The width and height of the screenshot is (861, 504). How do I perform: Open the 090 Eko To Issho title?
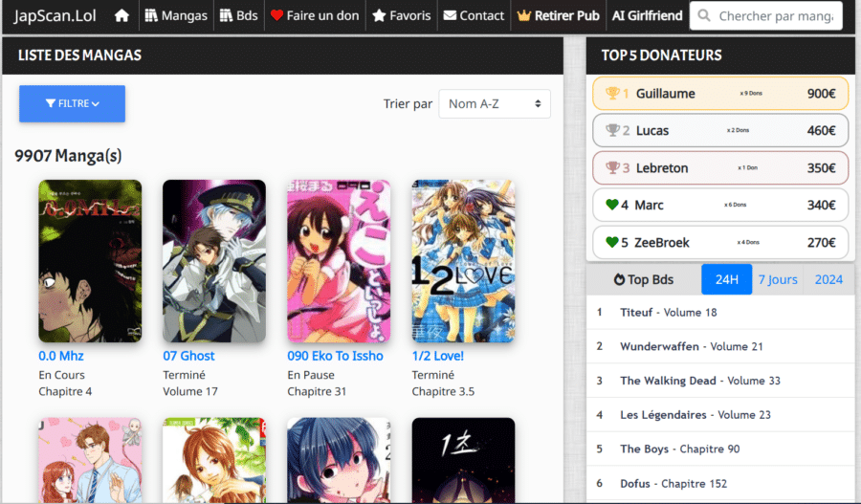335,357
